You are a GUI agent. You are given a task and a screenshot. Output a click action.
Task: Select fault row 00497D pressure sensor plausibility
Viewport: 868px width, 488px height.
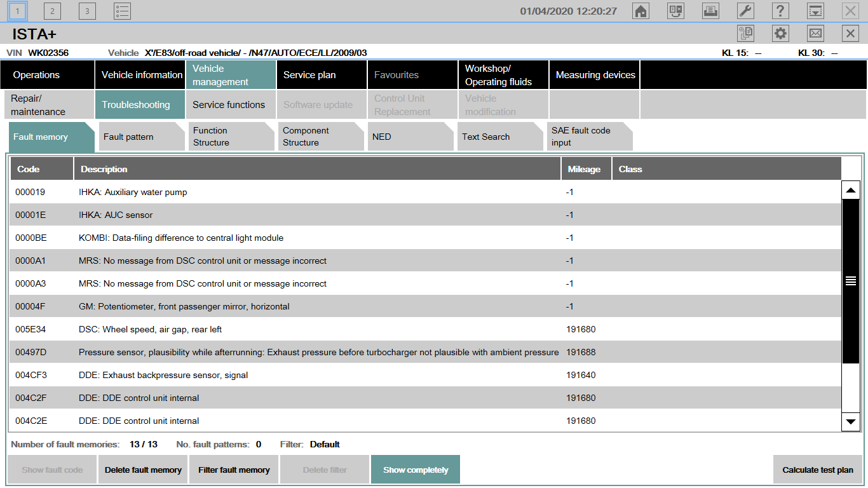click(x=426, y=352)
